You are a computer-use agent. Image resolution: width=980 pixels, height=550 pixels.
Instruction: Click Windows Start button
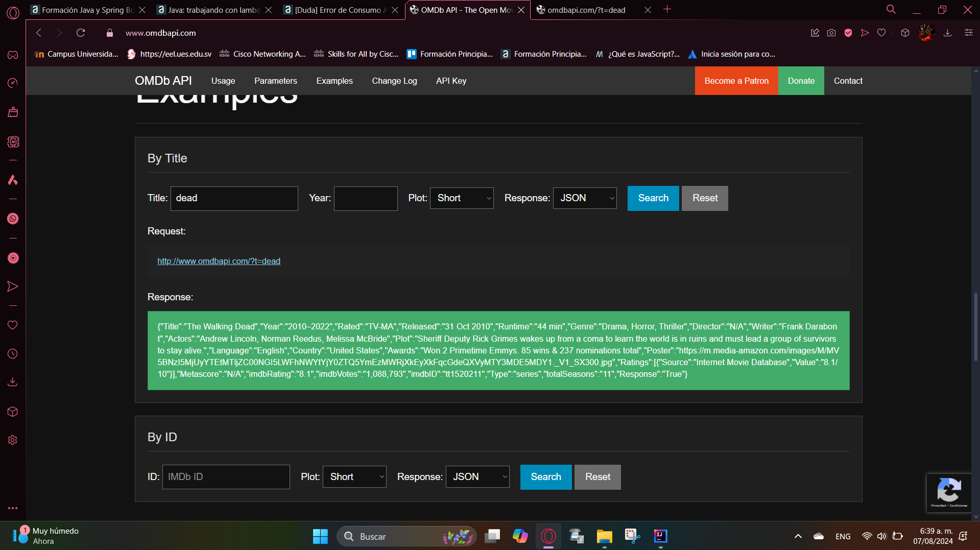click(320, 536)
